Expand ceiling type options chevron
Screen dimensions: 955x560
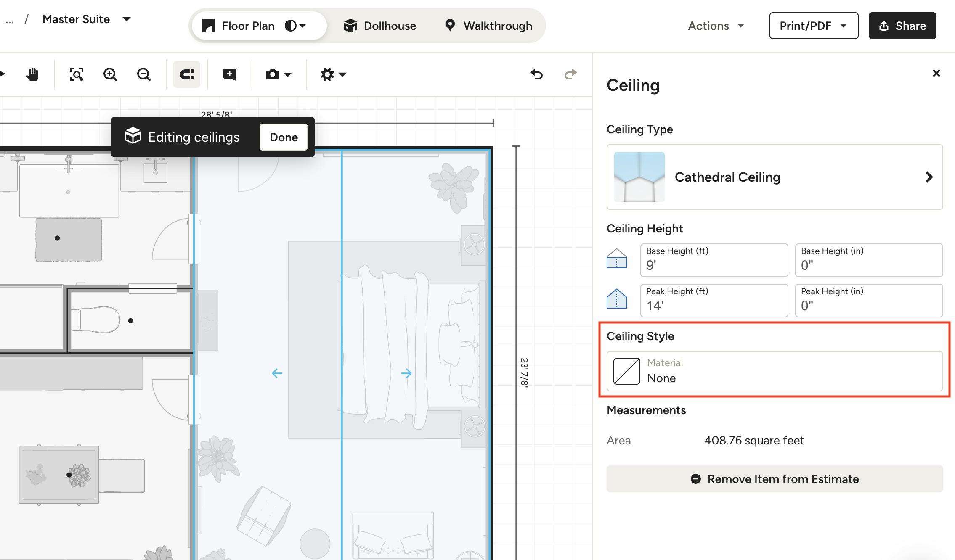(929, 177)
